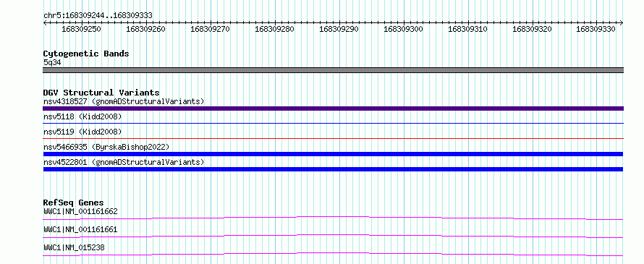The height and width of the screenshot is (264, 644).
Task: Select the RefSeq Genes track heading
Action: pos(73,203)
